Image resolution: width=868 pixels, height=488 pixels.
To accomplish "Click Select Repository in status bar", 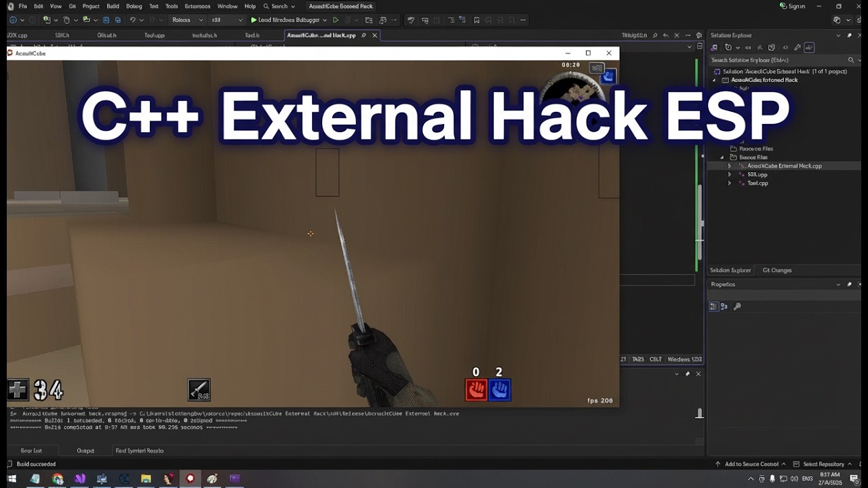I will pos(823,464).
